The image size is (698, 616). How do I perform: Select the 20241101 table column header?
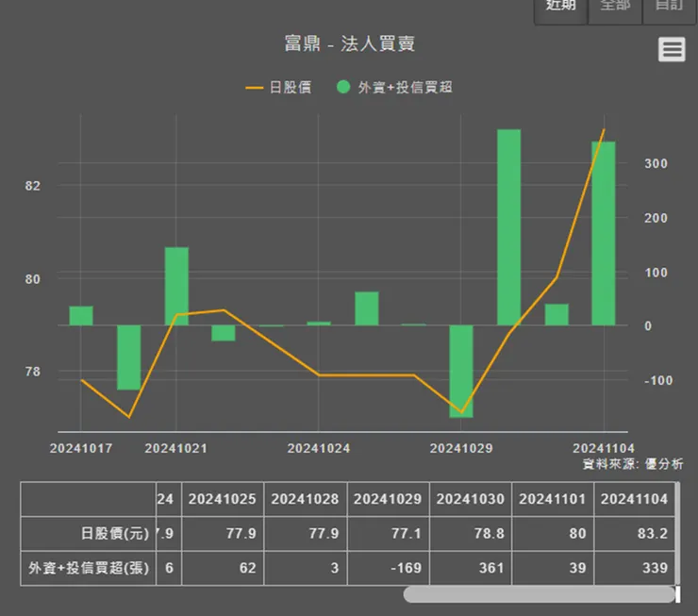(553, 499)
